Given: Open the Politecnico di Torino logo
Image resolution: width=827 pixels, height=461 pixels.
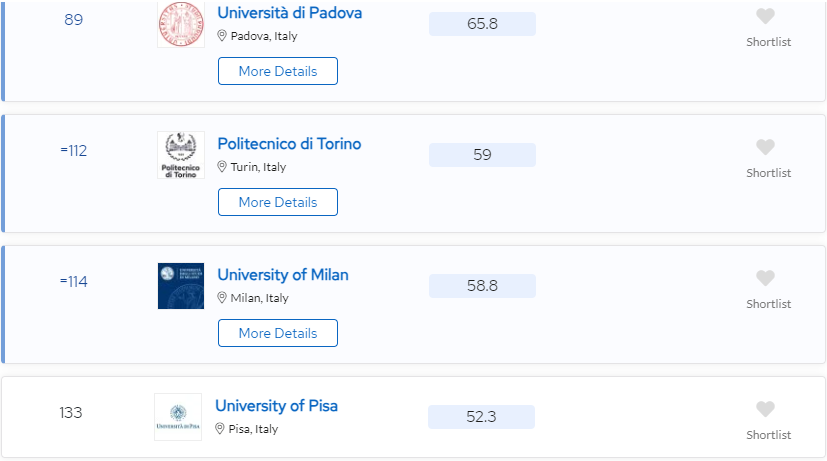Looking at the screenshot, I should (x=181, y=155).
